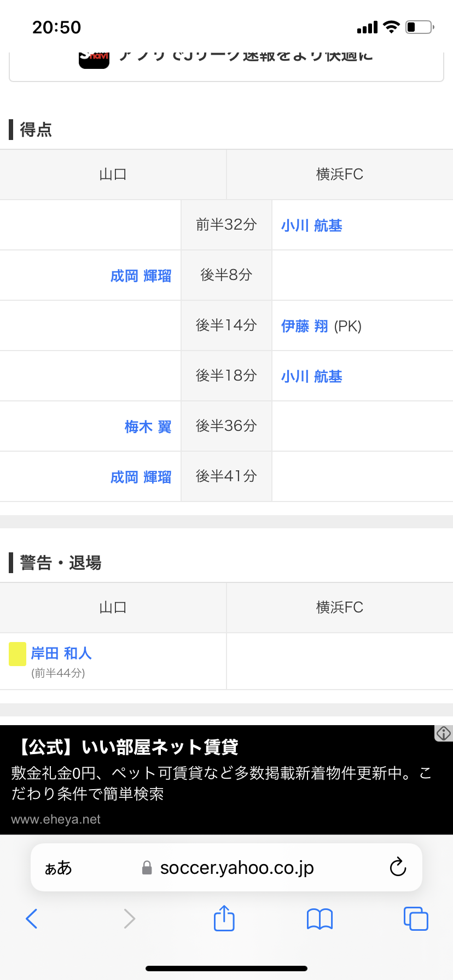Open the Safari share sheet icon
Screen dimensions: 453x980
coord(224,918)
